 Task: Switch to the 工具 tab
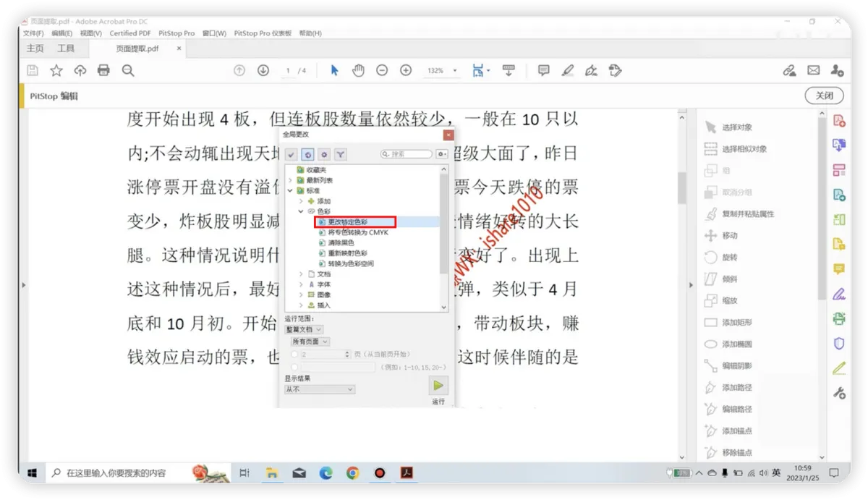point(66,48)
